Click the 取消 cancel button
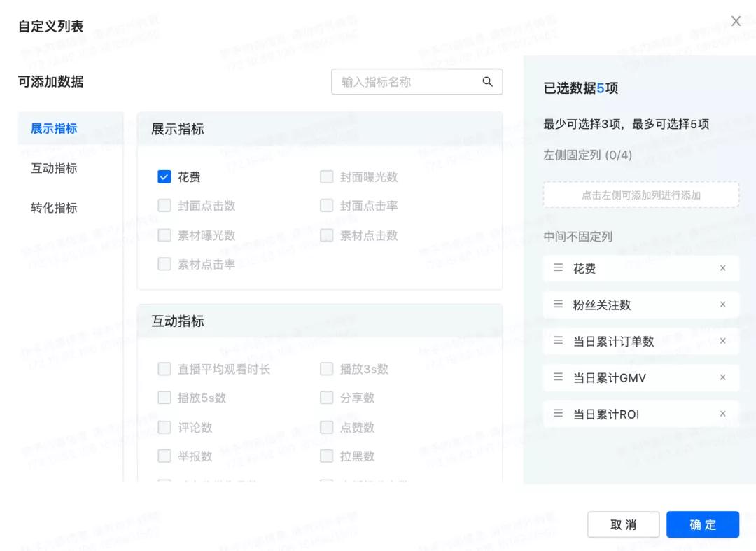 coord(623,524)
